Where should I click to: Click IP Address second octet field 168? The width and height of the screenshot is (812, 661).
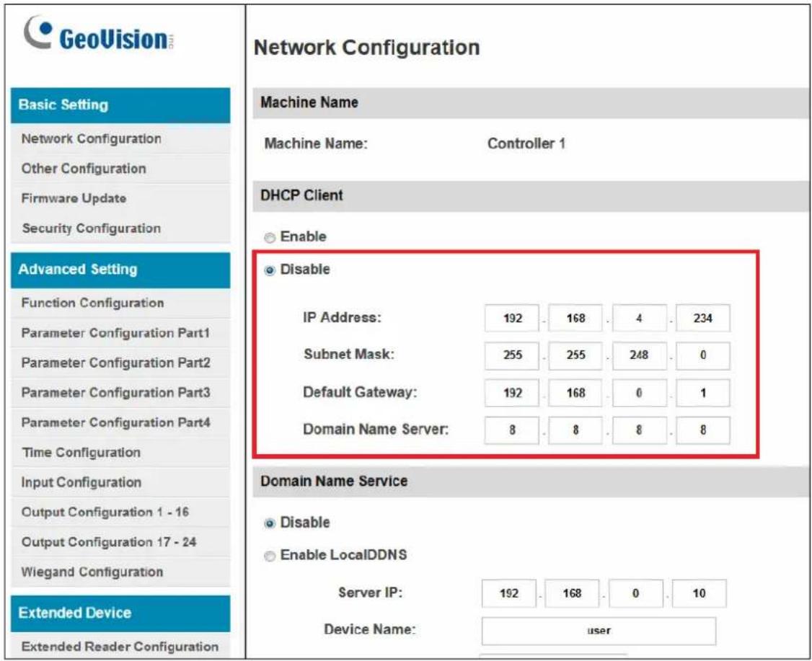click(x=575, y=318)
